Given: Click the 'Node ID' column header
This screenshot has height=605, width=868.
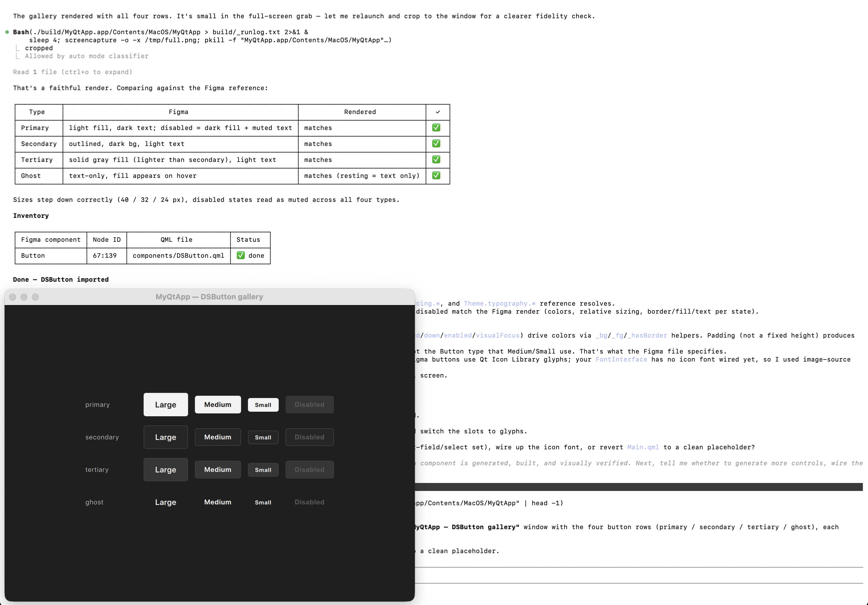Looking at the screenshot, I should [107, 240].
